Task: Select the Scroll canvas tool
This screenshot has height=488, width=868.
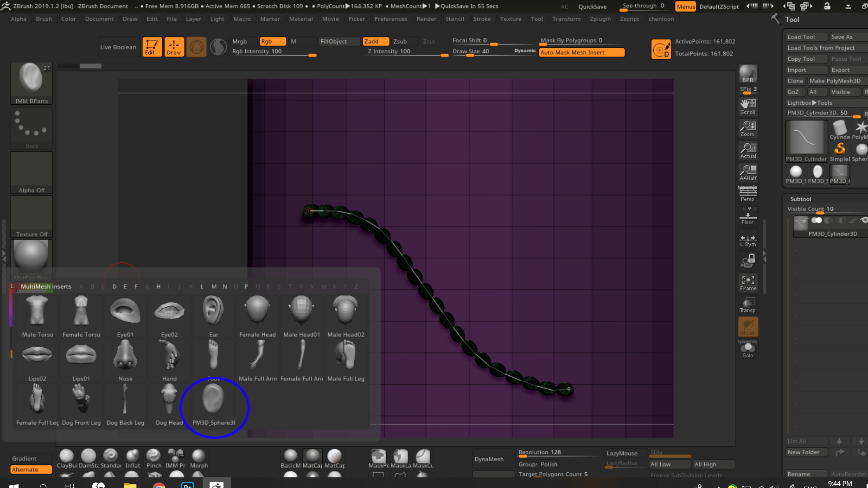Action: [x=747, y=107]
